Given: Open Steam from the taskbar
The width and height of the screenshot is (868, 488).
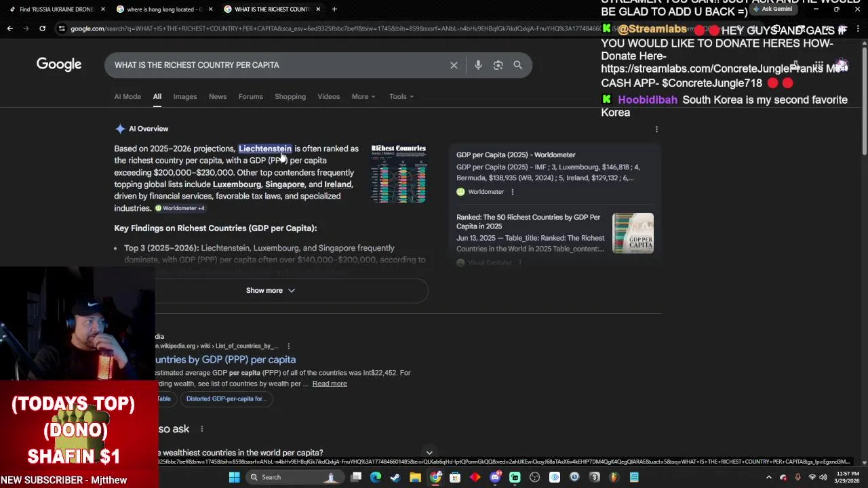Looking at the screenshot, I should (395, 477).
